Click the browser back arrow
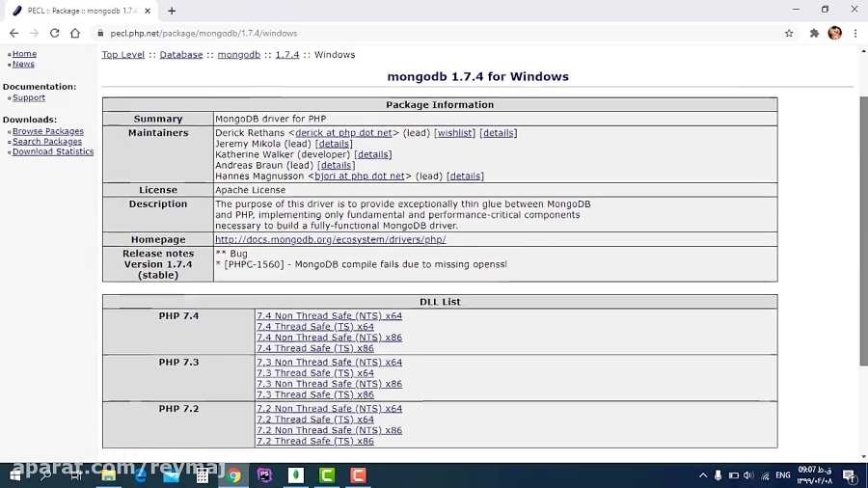868x488 pixels. click(x=14, y=33)
